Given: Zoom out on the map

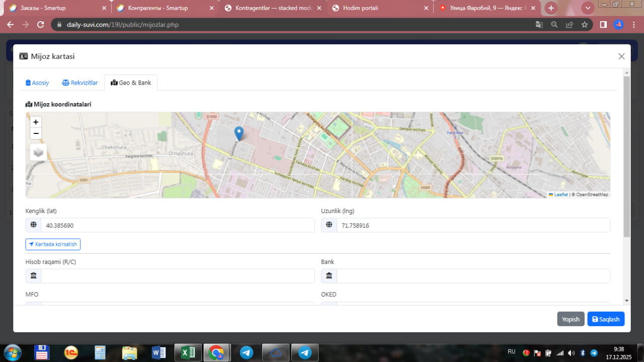Looking at the screenshot, I should 36,133.
